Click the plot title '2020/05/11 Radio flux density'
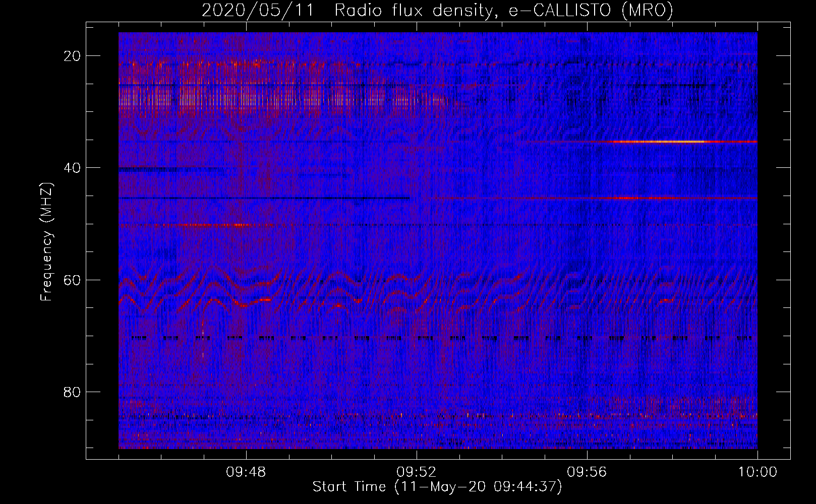The image size is (816, 504). [437, 10]
